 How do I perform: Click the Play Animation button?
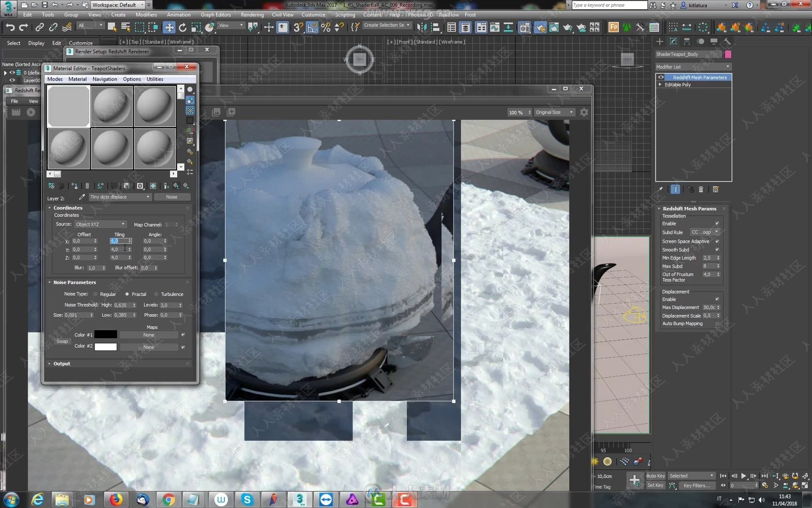coord(743,476)
